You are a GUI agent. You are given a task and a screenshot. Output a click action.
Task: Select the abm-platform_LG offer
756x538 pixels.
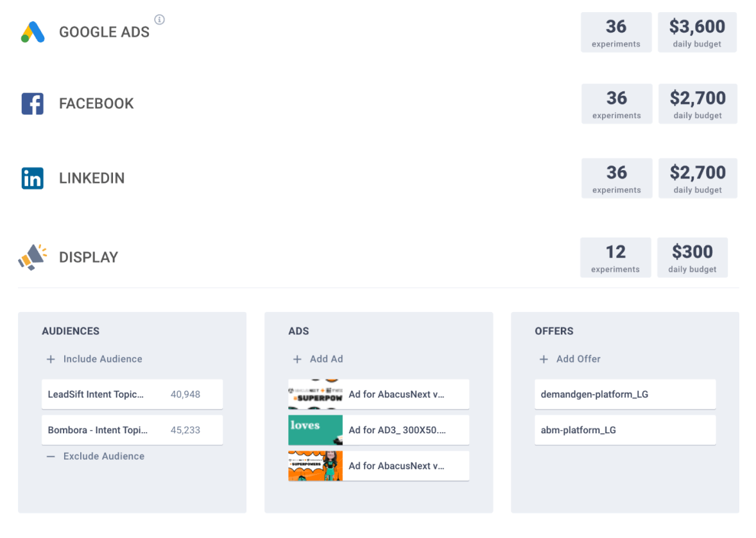[x=625, y=430]
